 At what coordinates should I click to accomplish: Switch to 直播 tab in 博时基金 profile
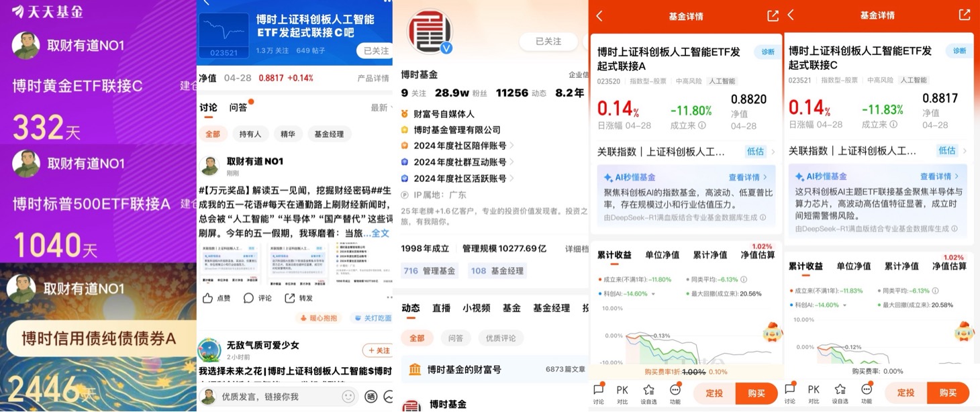441,308
